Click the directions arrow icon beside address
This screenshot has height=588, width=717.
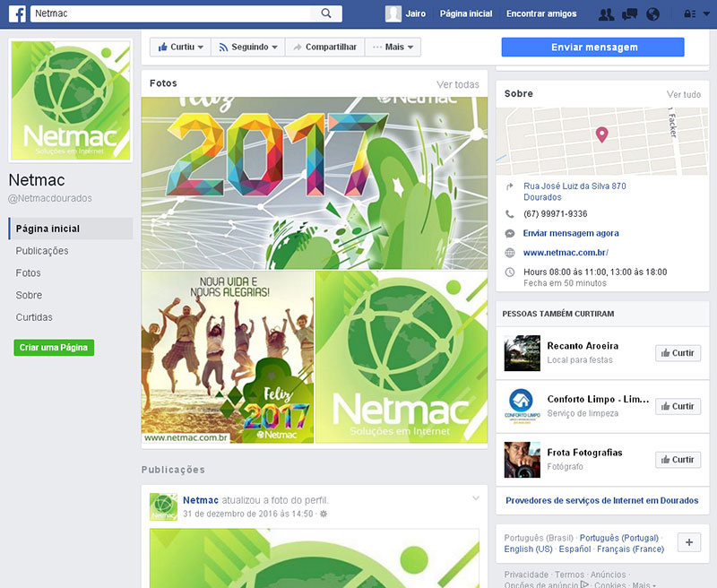pos(510,186)
